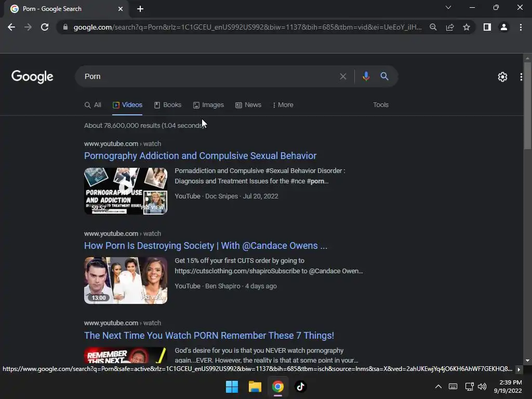Expand the More search options
Image resolution: width=532 pixels, height=399 pixels.
283,105
